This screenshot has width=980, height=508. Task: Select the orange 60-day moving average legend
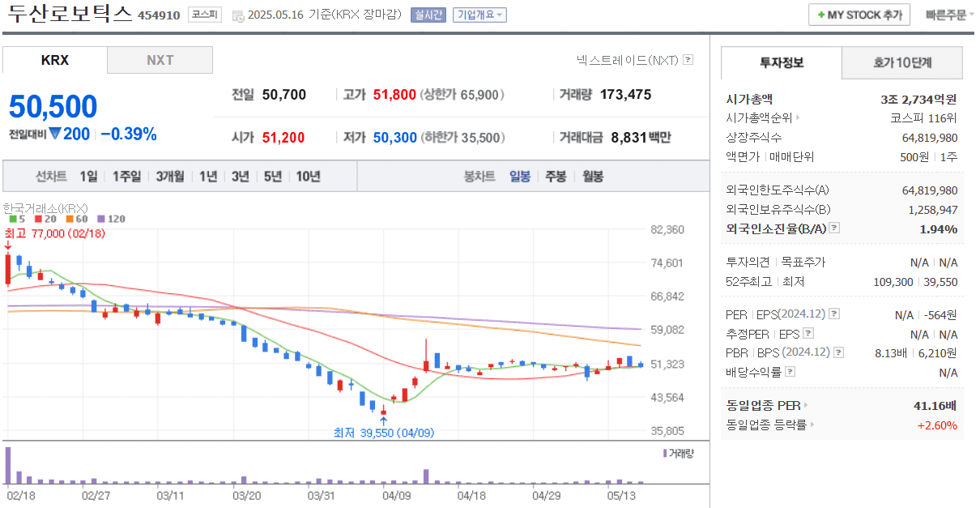75,219
